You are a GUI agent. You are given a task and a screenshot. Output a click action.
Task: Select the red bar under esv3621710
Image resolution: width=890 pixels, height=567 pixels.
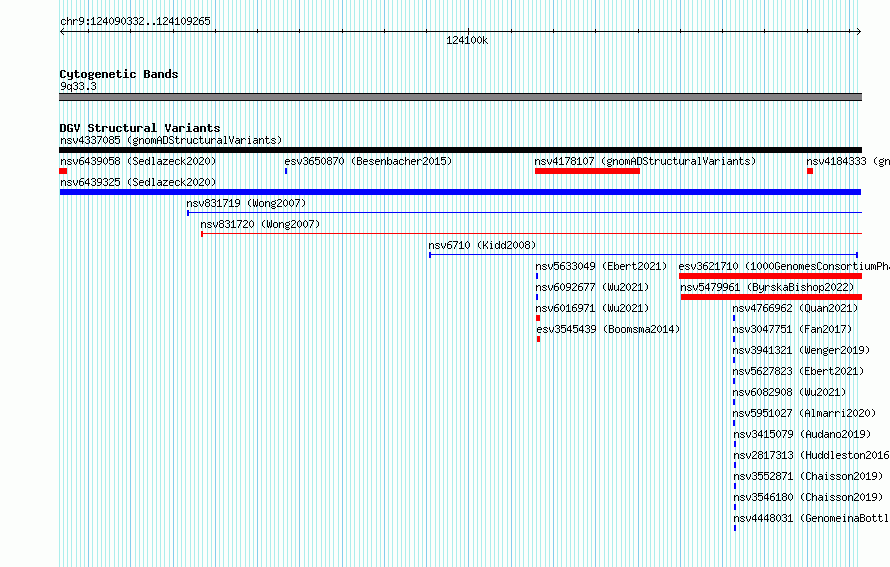[770, 276]
